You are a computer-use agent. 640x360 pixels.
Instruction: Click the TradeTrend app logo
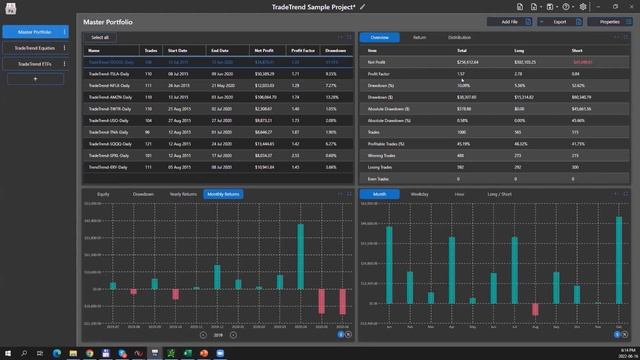[11, 8]
